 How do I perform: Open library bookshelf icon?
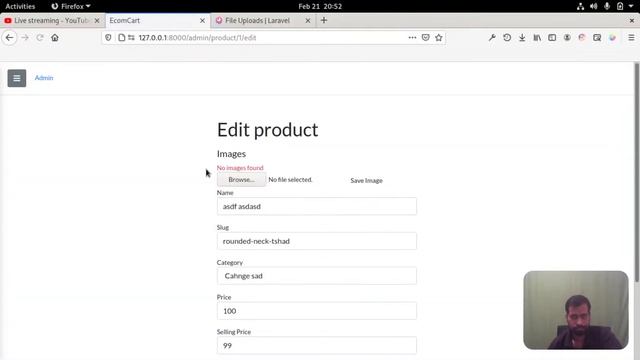(537, 38)
